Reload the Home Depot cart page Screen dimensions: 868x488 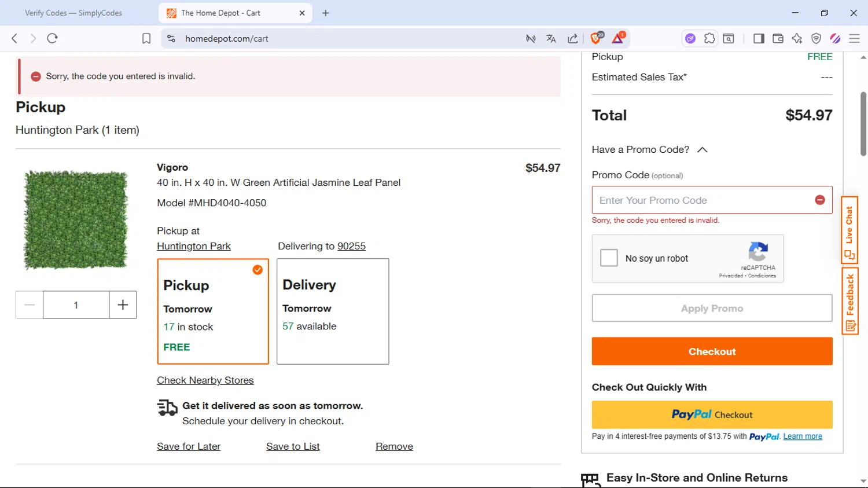click(x=53, y=39)
